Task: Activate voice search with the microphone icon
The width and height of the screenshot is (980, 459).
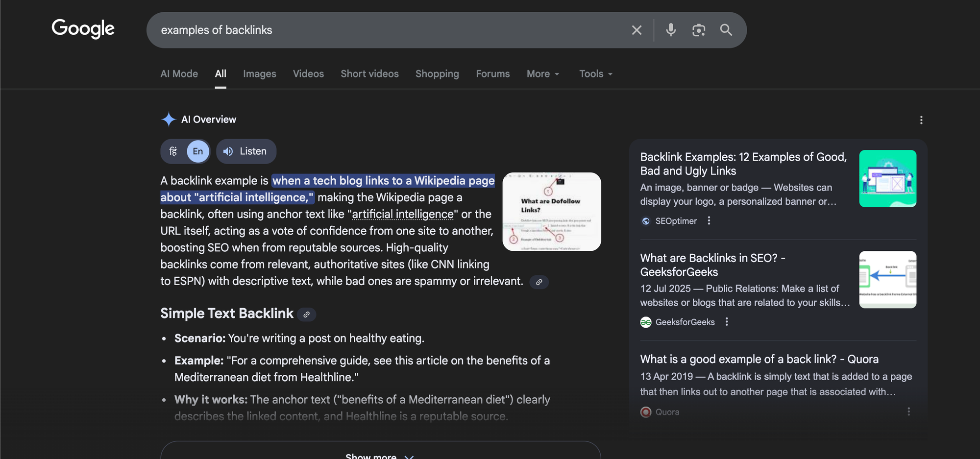Action: click(x=670, y=30)
